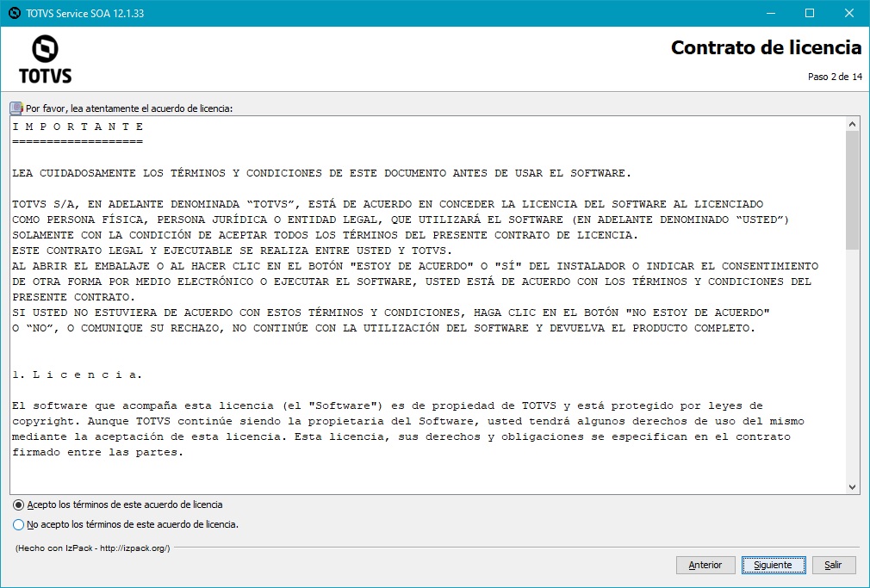Click 'Por favor, lea atentamente' instruction label
Viewport: 870px width, 588px height.
click(x=129, y=108)
